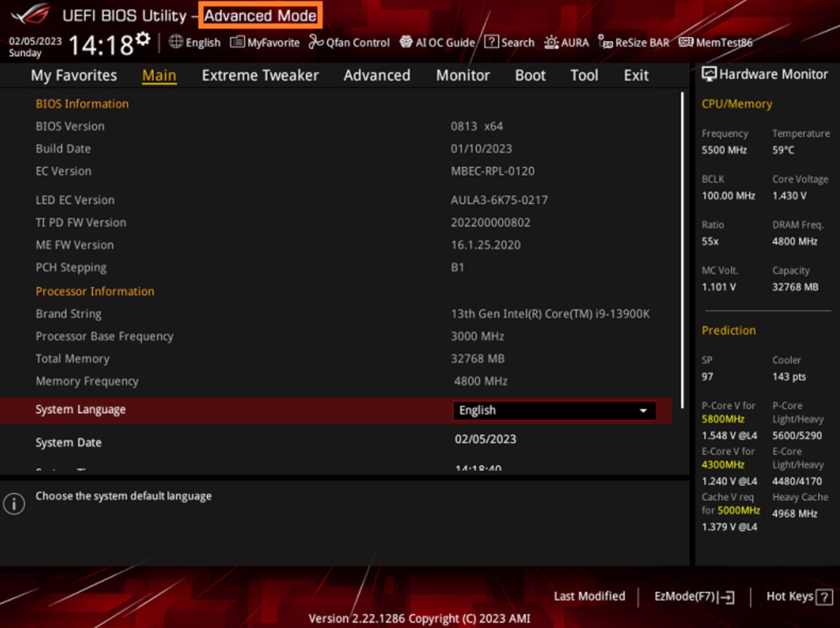This screenshot has width=840, height=628.
Task: Click CPU/Memory heading in Hardware Monitor
Action: [x=737, y=104]
